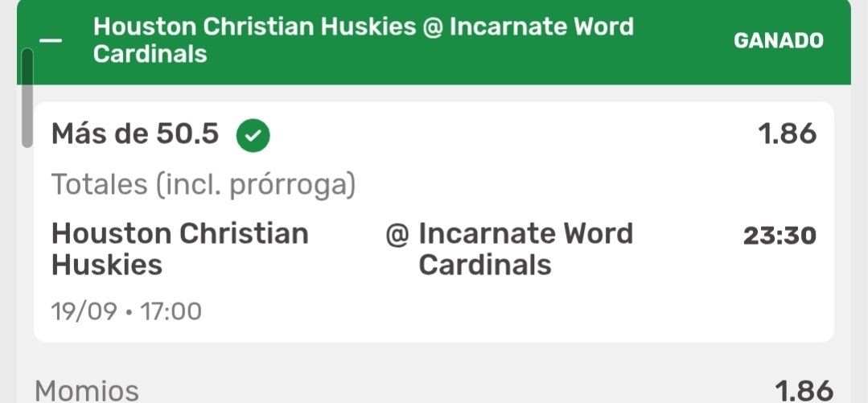Click the vertical scrollbar handle on the left
Screen dimensions: 868x403
pos(27,97)
